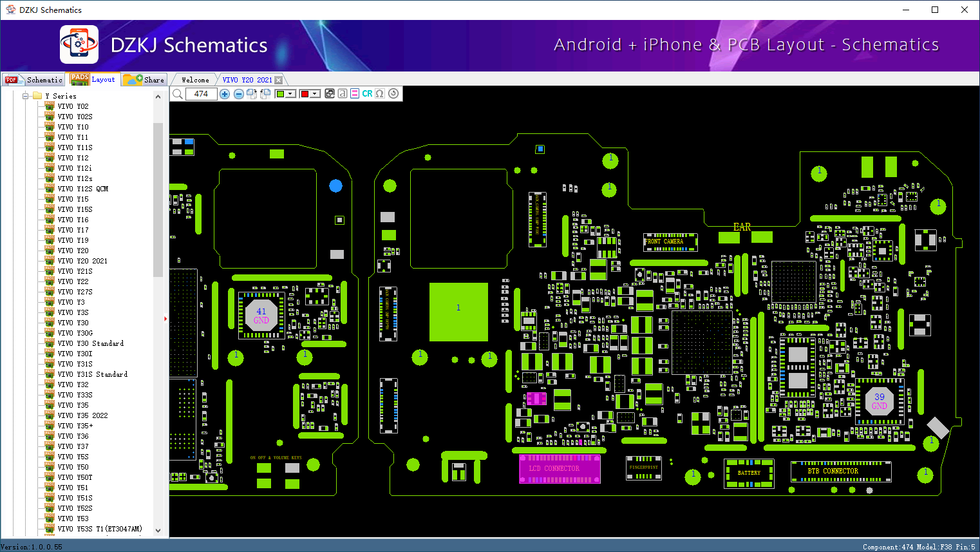Click the Version:1.0.0.55 status text

(x=32, y=547)
